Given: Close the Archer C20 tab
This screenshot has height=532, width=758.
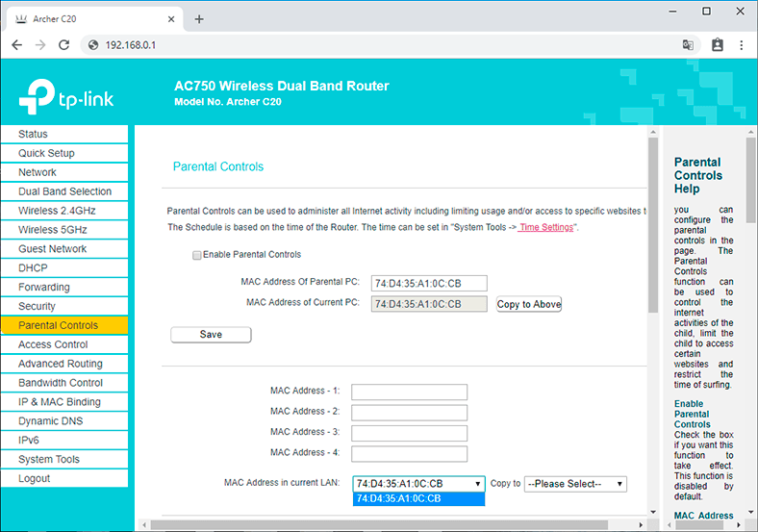Looking at the screenshot, I should tap(171, 19).
